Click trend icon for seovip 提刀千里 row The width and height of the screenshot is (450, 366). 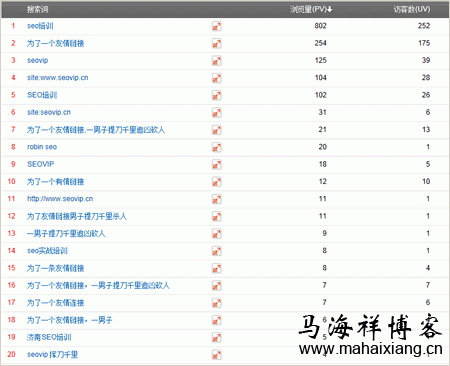point(217,355)
